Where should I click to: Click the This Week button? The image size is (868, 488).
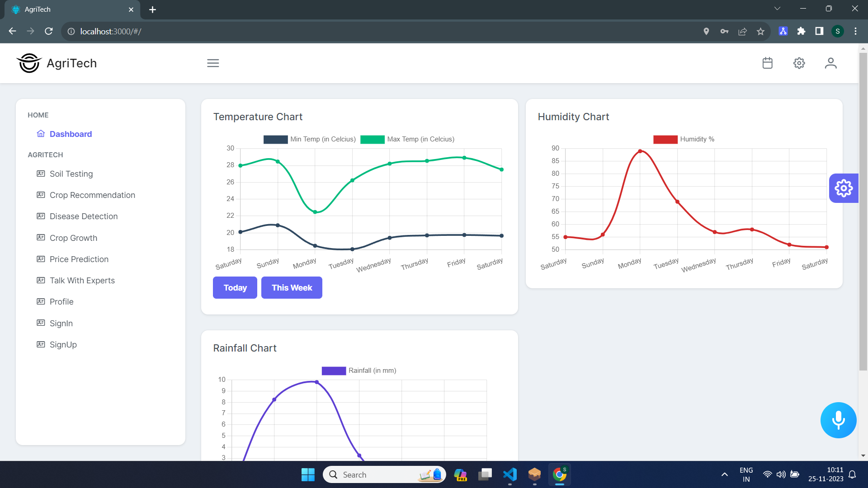tap(292, 288)
